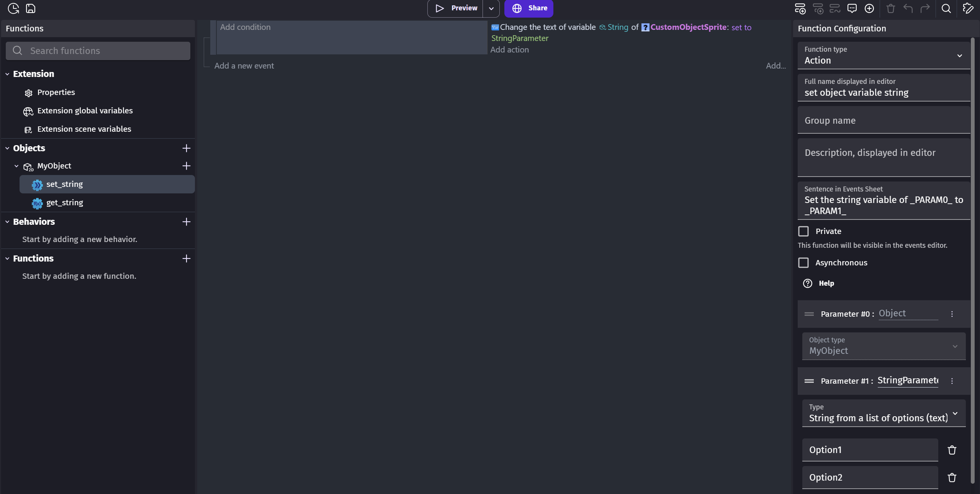Image resolution: width=980 pixels, height=494 pixels.
Task: Open Extension global variables
Action: [85, 111]
